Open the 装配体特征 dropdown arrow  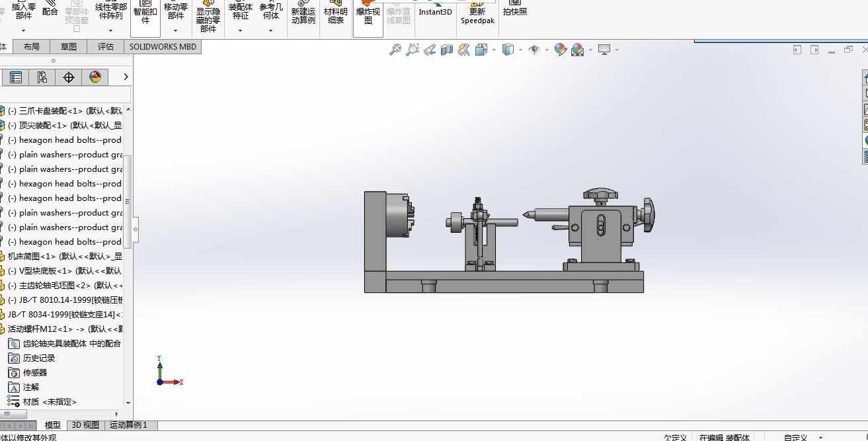coord(240,30)
